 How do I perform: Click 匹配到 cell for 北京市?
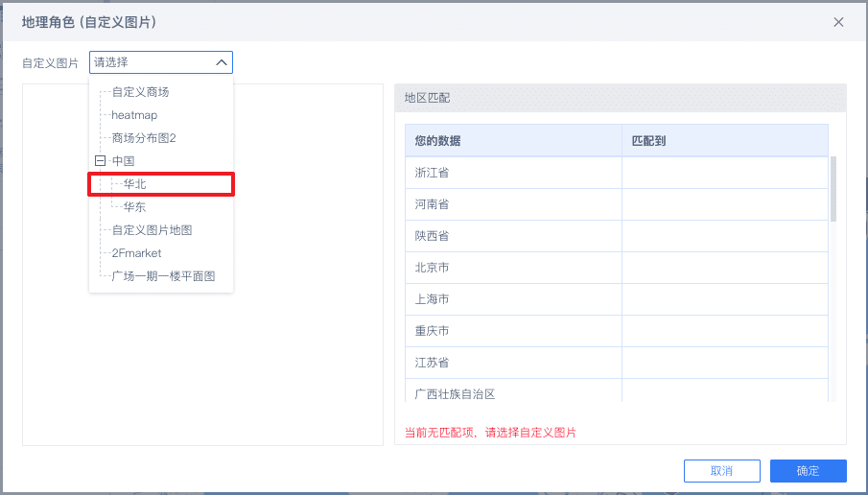(724, 268)
